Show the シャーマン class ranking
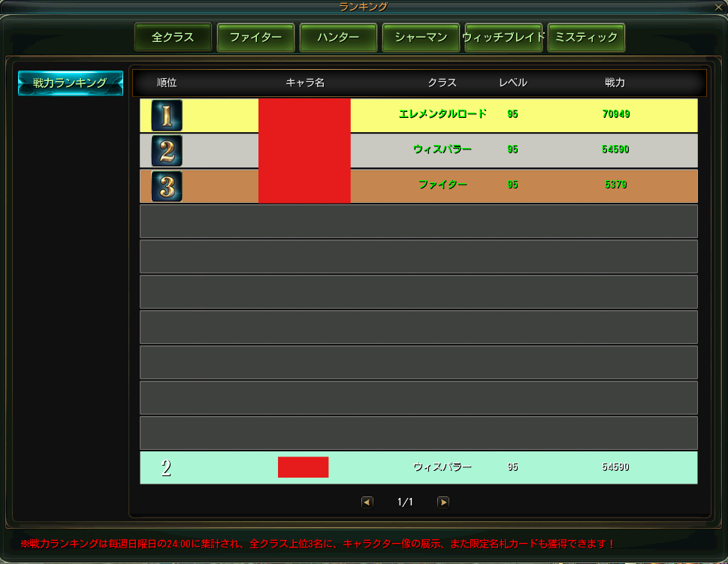Viewport: 728px width, 564px height. point(421,37)
